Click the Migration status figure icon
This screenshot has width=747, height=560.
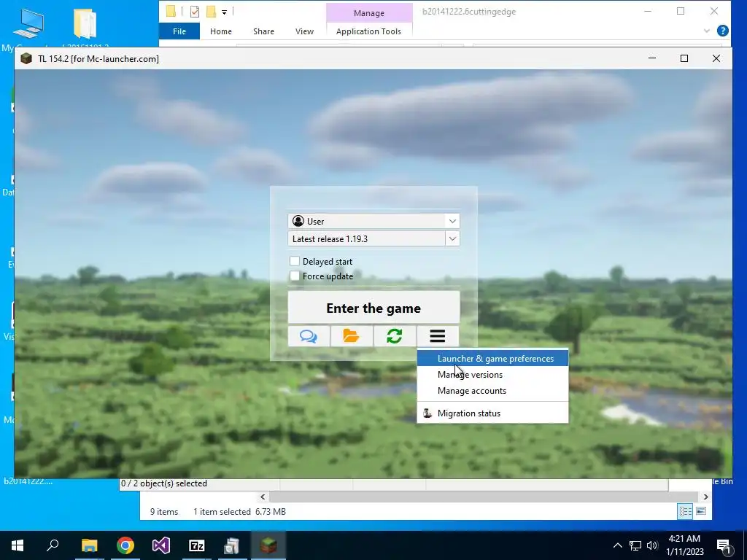click(x=427, y=413)
